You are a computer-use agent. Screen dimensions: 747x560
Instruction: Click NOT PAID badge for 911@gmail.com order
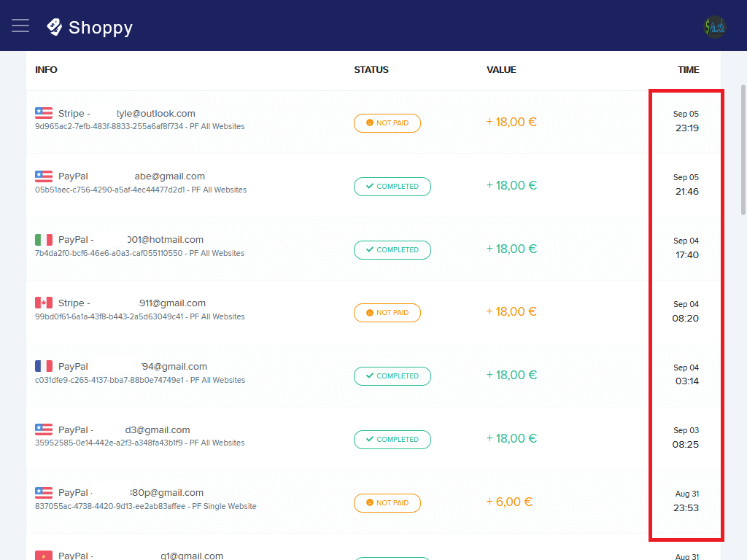click(x=387, y=313)
